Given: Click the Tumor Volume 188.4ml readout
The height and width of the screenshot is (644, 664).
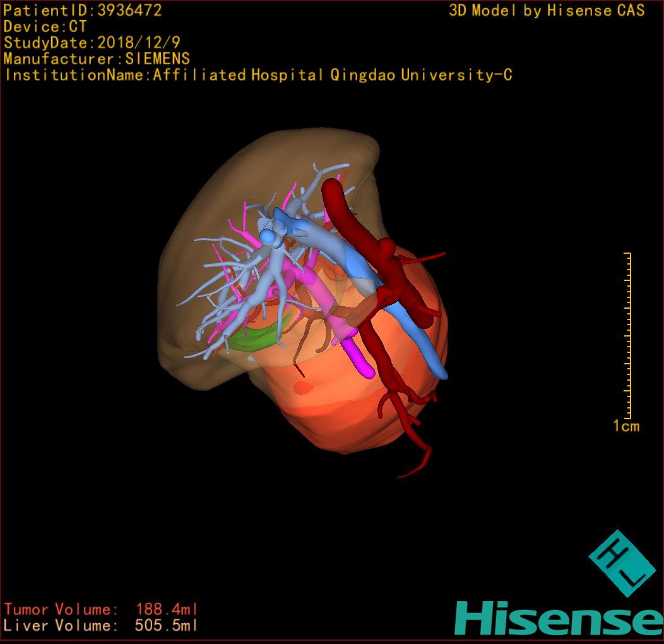Looking at the screenshot, I should pyautogui.click(x=101, y=609).
